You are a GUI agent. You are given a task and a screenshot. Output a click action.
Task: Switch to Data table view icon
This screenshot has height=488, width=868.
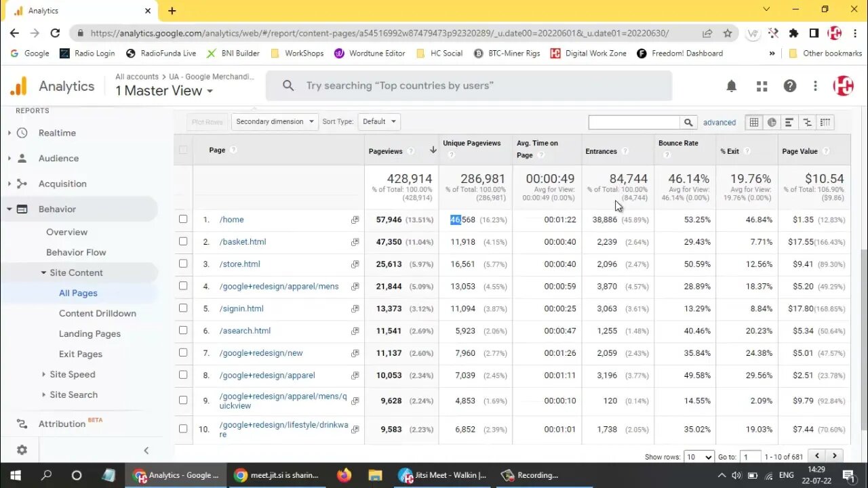[754, 123]
